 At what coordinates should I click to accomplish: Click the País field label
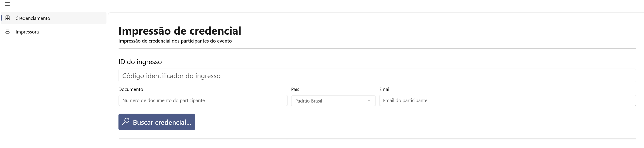click(295, 89)
